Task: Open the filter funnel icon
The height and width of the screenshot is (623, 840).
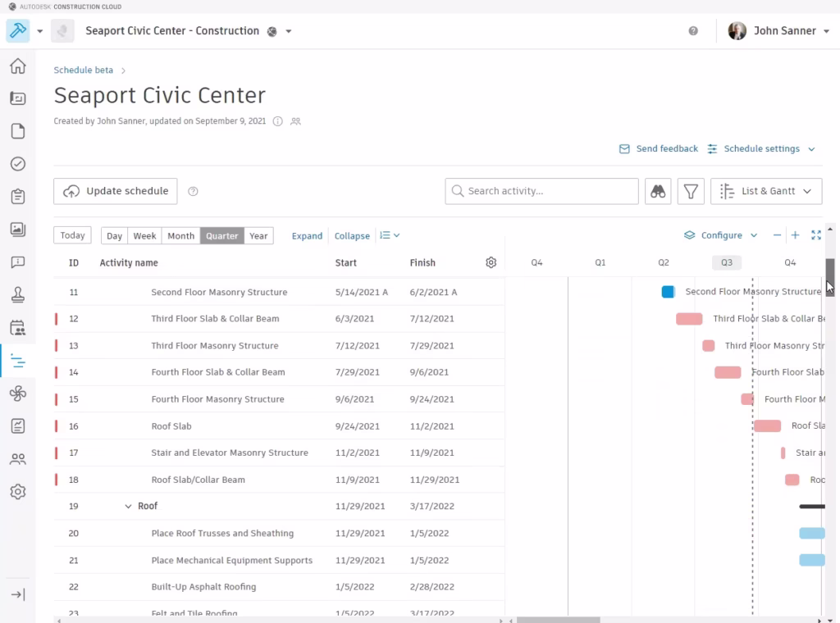Action: click(x=691, y=191)
